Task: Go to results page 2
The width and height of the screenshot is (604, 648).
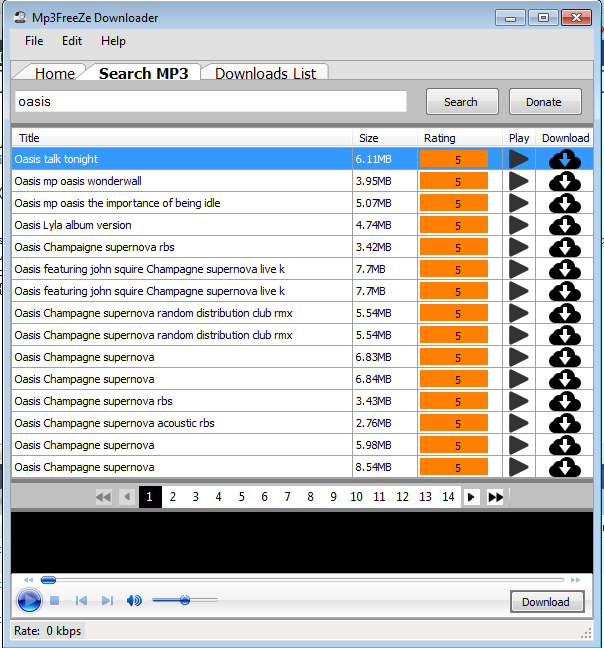Action: [x=173, y=497]
